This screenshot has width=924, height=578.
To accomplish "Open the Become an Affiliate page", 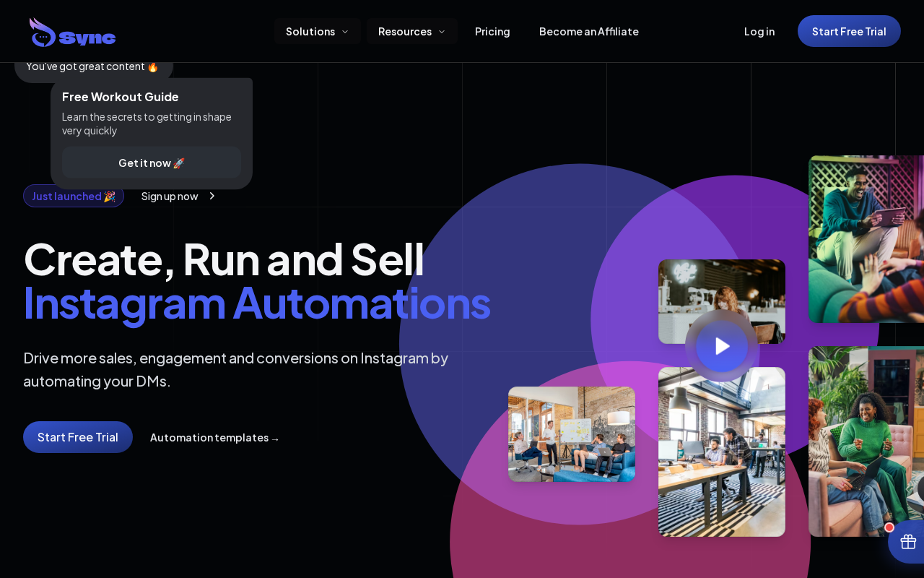I will [x=589, y=31].
